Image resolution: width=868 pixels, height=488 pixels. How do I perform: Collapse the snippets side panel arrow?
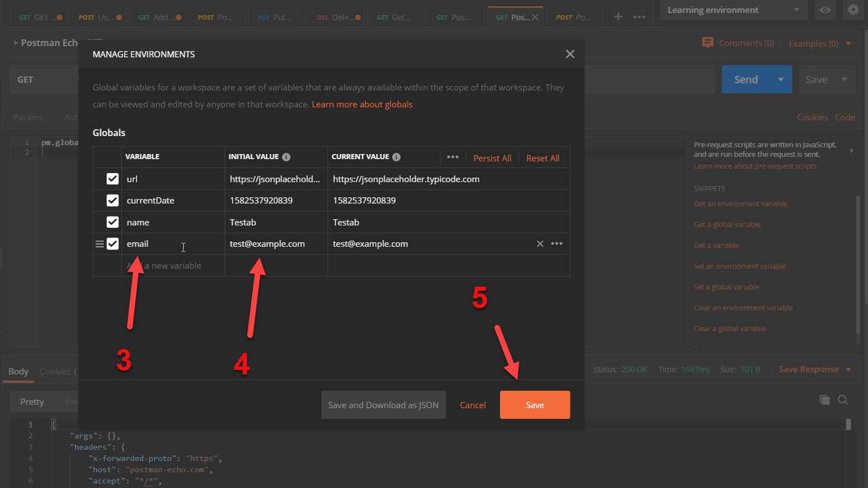[x=852, y=150]
